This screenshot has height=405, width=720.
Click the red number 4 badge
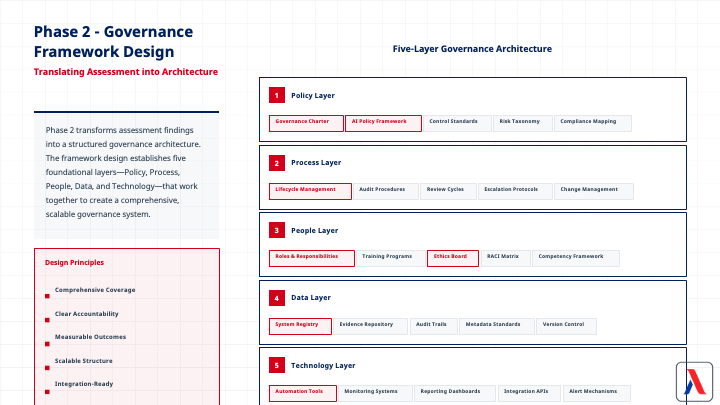coord(276,298)
